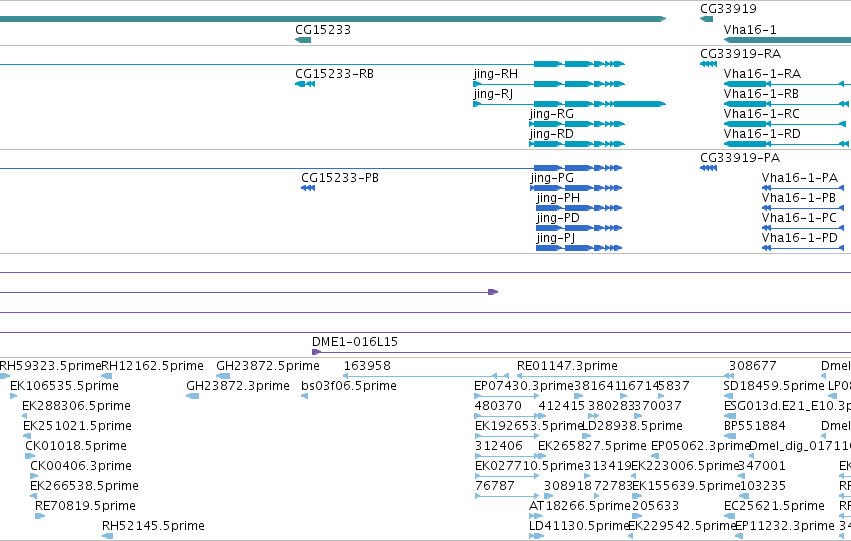The width and height of the screenshot is (851, 541).
Task: Select feature EC25621.5prime
Action: (774, 506)
